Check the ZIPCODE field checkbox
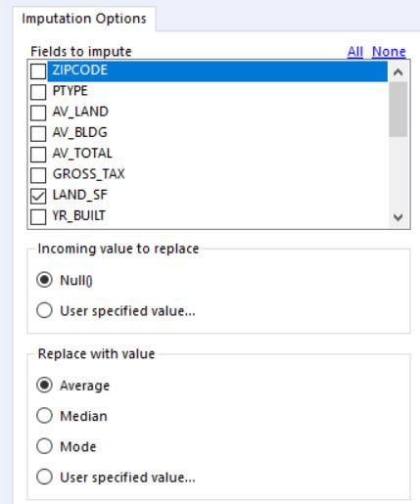The image size is (420, 504). 38,71
